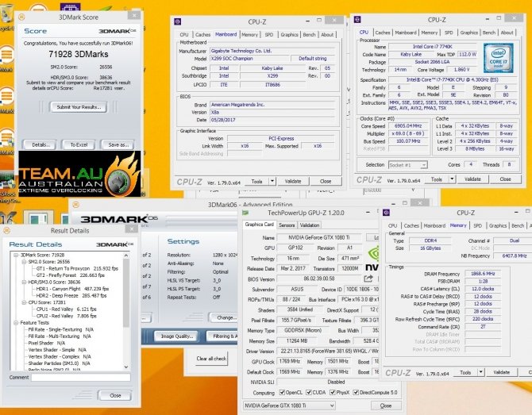Click GPU-Z title bar icon
This screenshot has width=532, height=415.
click(245, 213)
